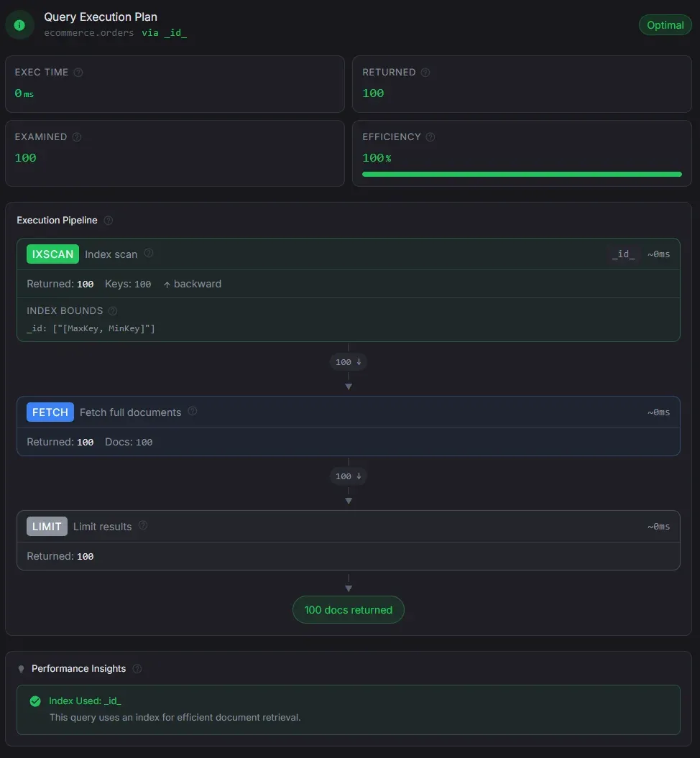The height and width of the screenshot is (758, 700).
Task: Click the help icon next to EXAMINED
Action: point(77,137)
